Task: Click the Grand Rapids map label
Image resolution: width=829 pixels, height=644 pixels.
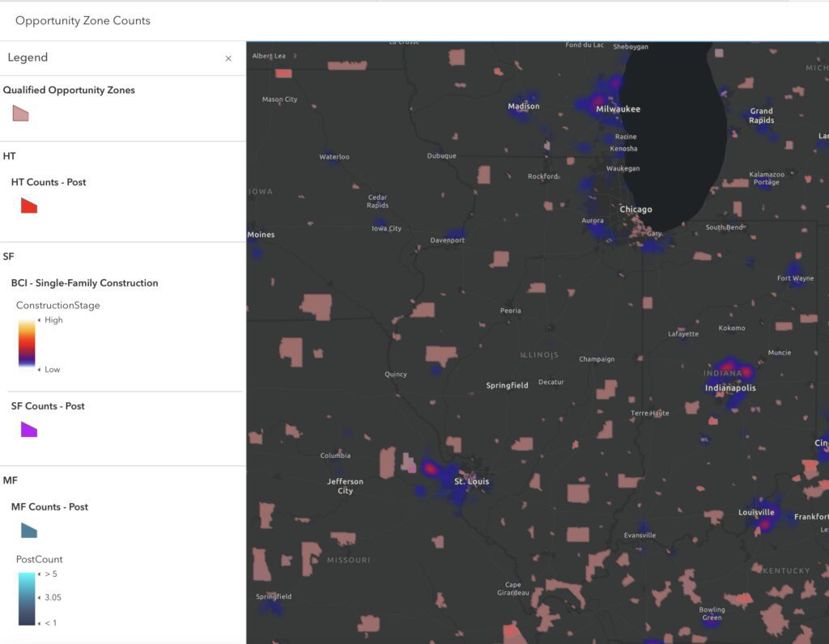Action: [x=761, y=116]
